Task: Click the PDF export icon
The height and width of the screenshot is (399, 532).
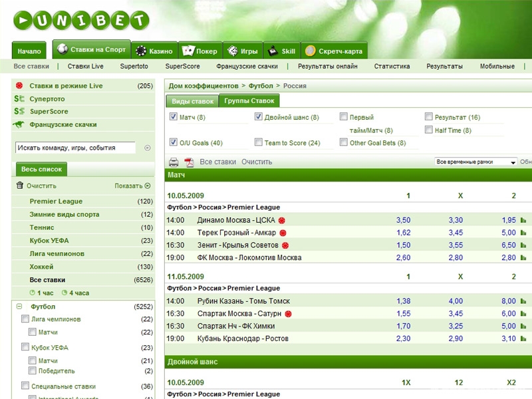Action: (189, 162)
